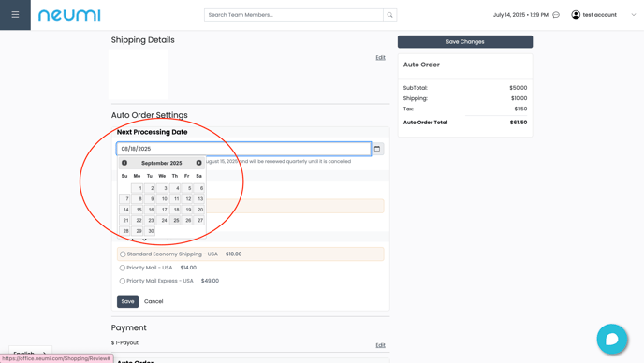Pick September 6 in the calendar
This screenshot has height=363, width=644.
(x=199, y=188)
